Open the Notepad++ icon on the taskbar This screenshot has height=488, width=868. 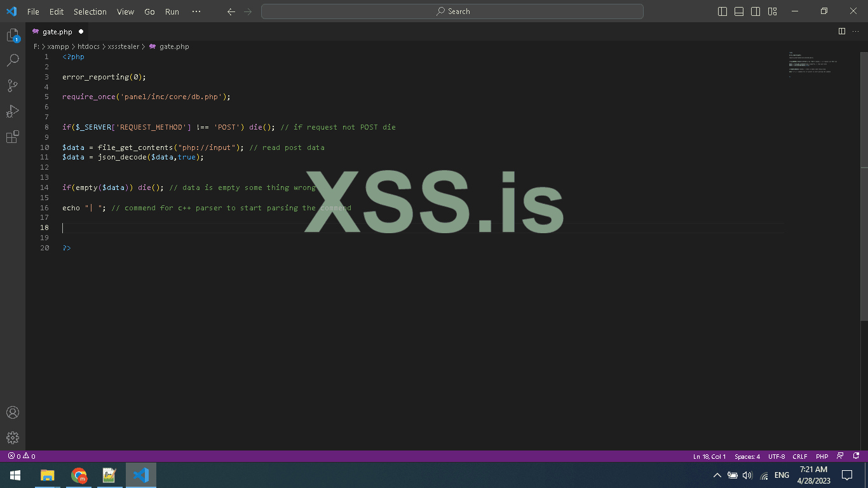click(110, 475)
